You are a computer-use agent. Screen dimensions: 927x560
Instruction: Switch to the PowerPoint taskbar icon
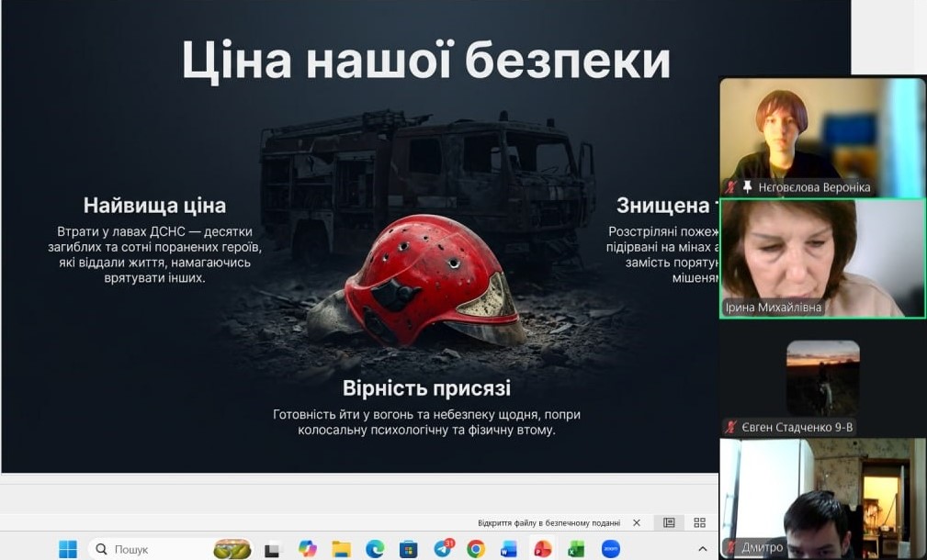[x=542, y=549]
